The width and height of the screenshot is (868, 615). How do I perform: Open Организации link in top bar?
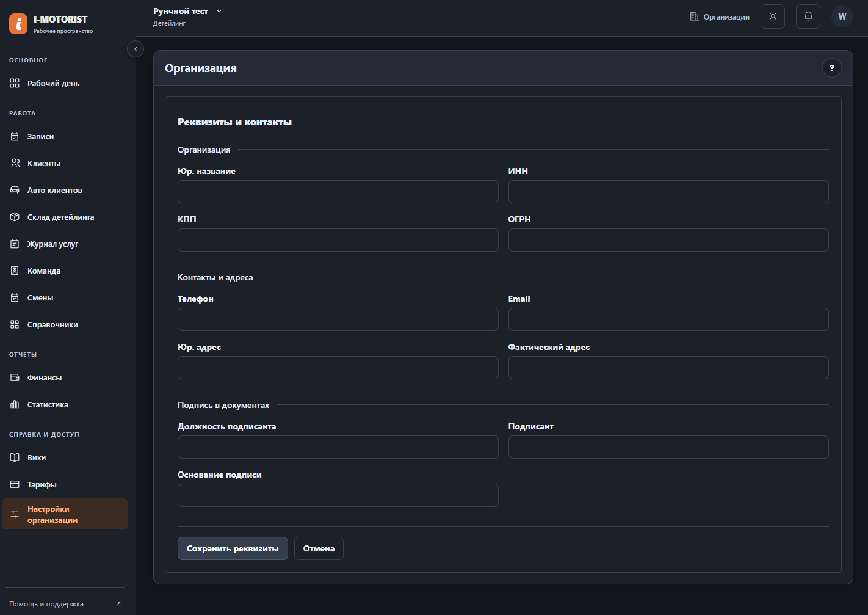click(720, 16)
